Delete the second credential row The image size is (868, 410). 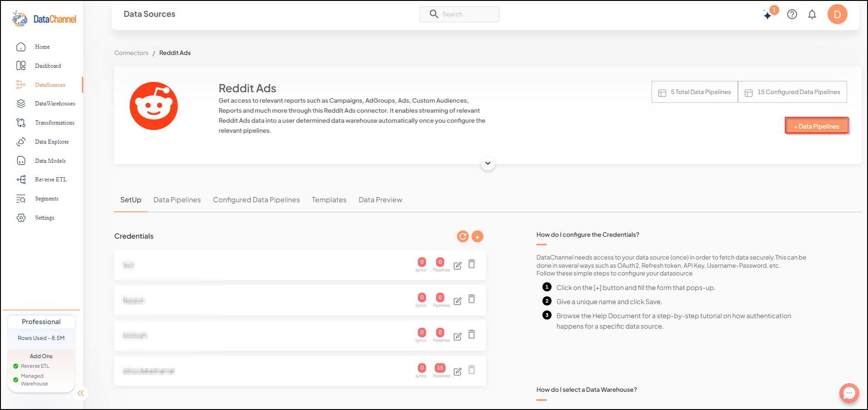(x=472, y=299)
